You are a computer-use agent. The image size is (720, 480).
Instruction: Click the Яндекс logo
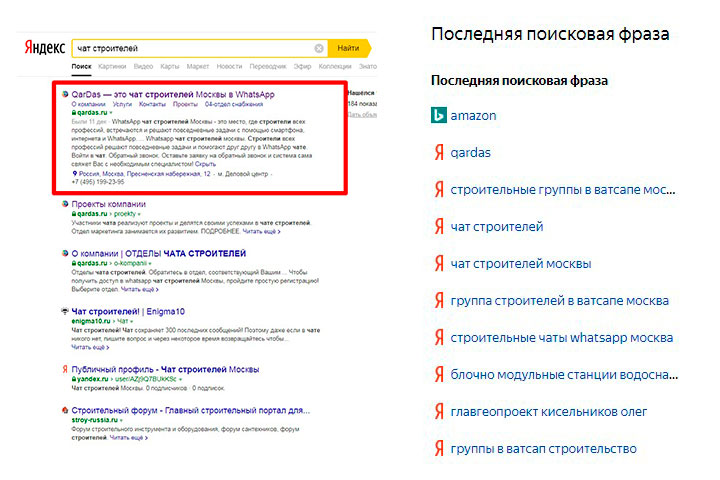(45, 48)
